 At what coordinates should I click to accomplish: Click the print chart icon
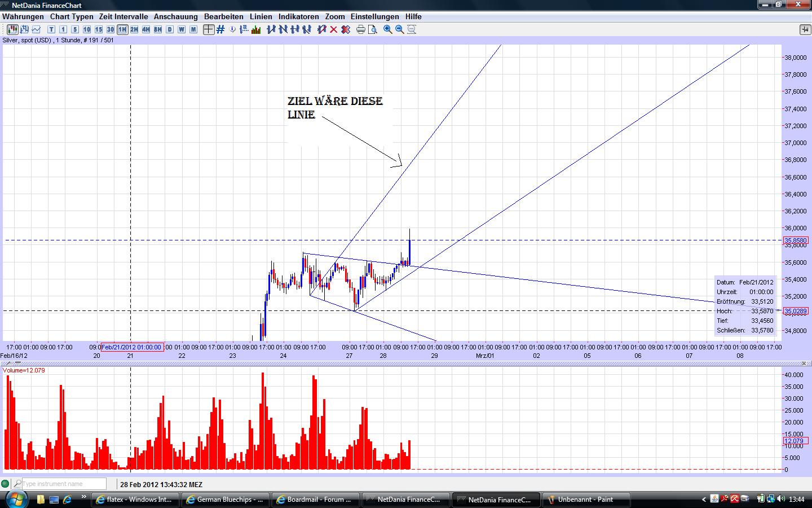coord(361,29)
